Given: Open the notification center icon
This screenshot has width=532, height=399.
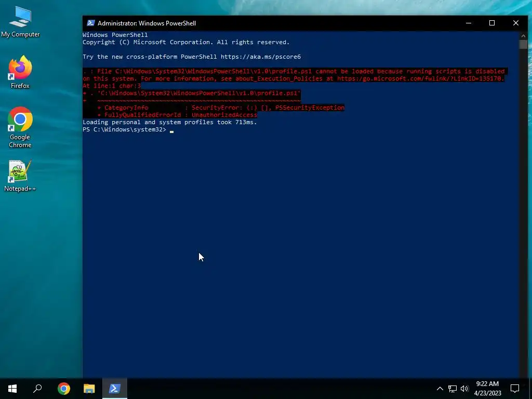Looking at the screenshot, I should pos(515,389).
